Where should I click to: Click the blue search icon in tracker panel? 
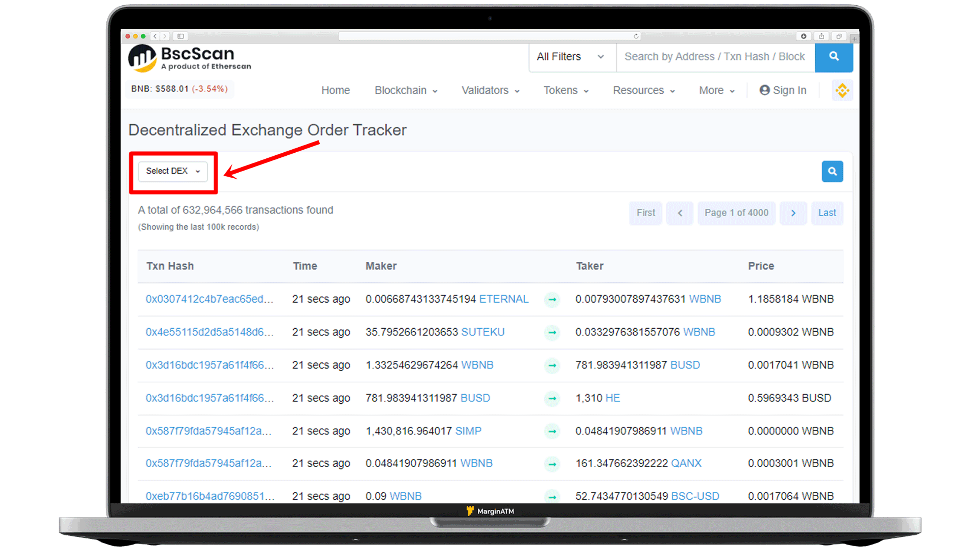click(832, 171)
